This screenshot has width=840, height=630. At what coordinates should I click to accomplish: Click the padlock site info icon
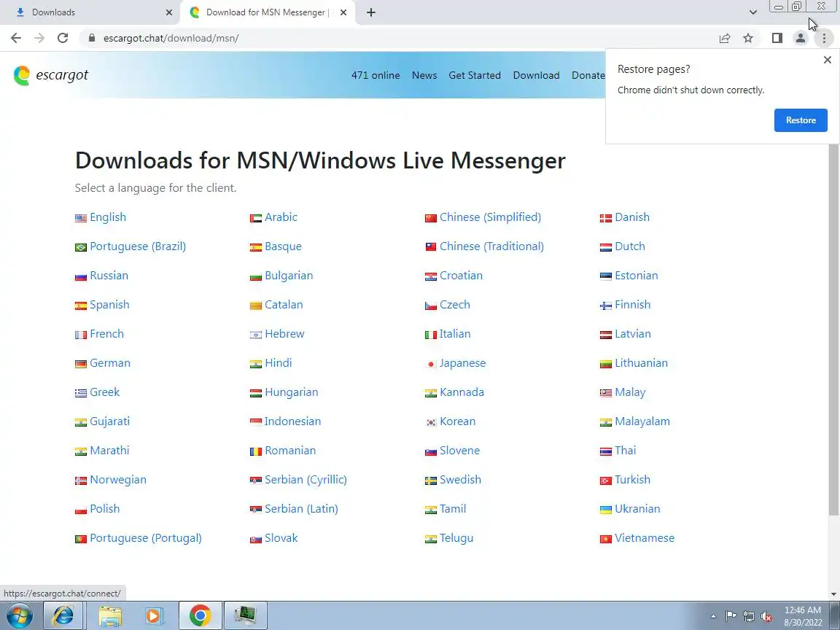point(92,38)
